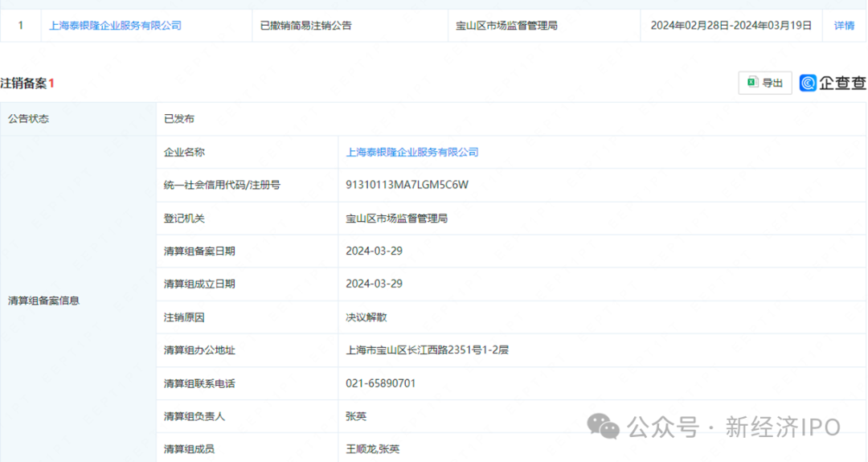Click the phone number 021-65890701

(380, 383)
